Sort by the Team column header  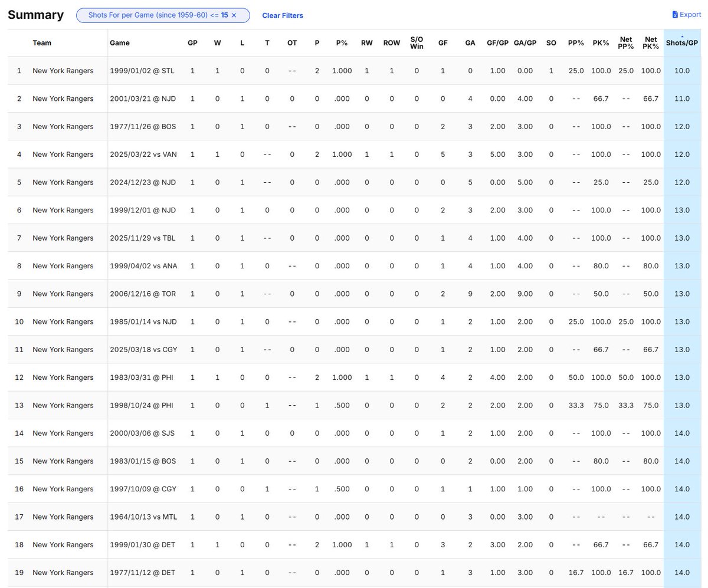[41, 43]
